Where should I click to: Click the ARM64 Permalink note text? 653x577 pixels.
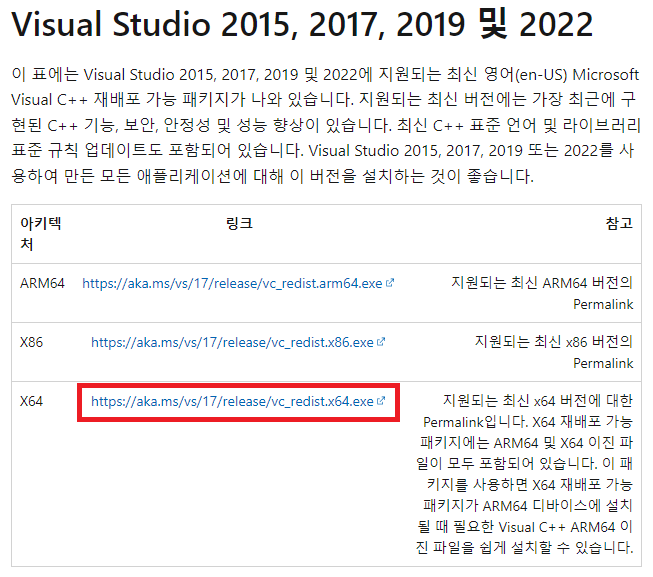[542, 293]
